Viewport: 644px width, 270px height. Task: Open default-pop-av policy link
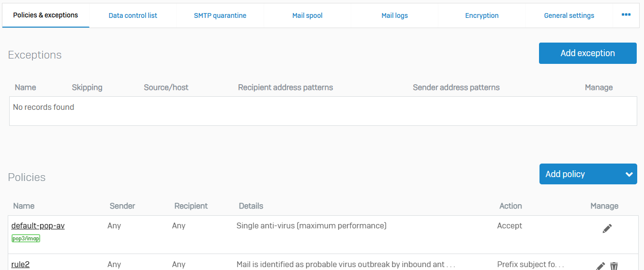tap(38, 226)
